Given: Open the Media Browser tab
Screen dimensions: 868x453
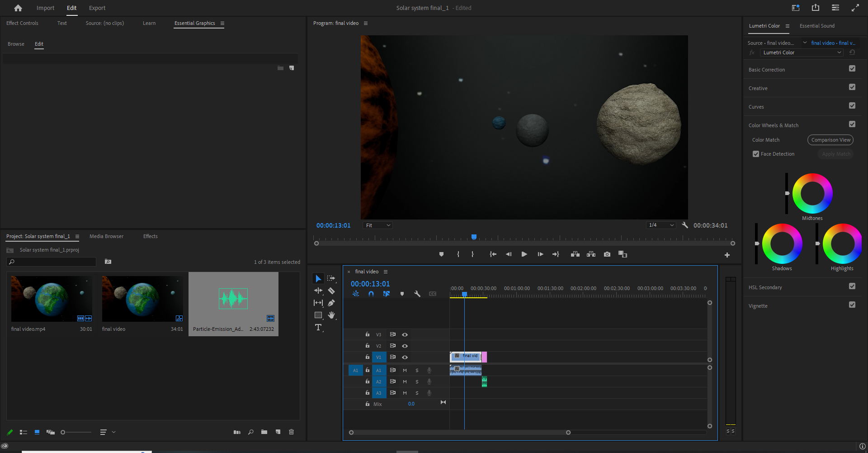Looking at the screenshot, I should click(x=106, y=236).
